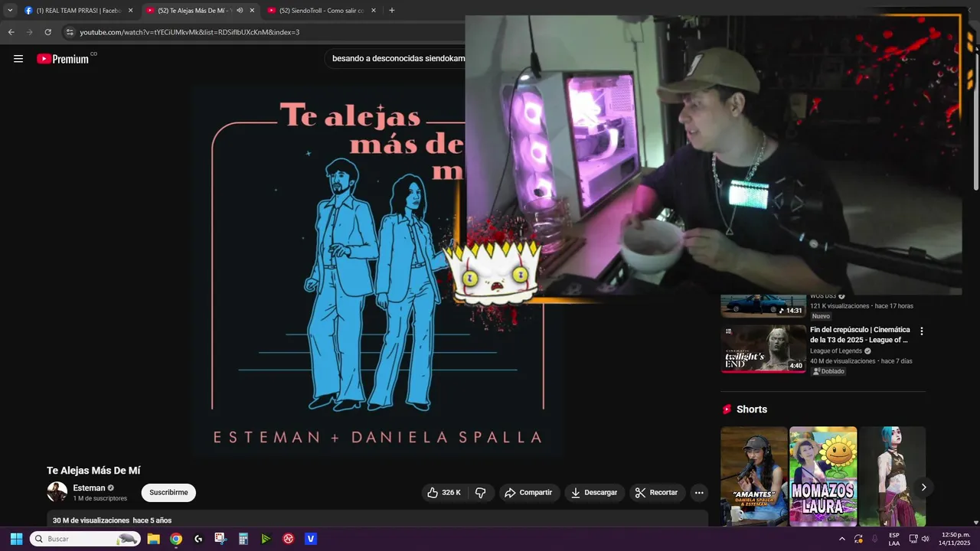Open the blue V taskbar app
Screen dimensions: 980x551
311,539
